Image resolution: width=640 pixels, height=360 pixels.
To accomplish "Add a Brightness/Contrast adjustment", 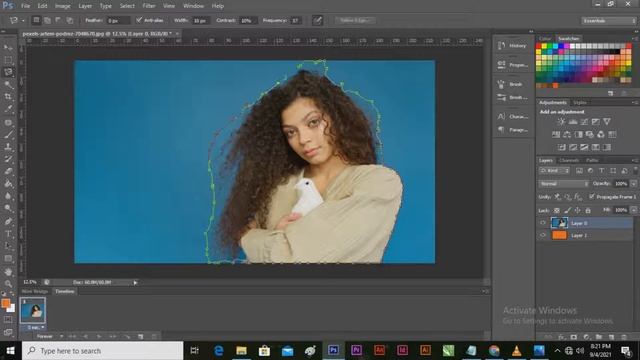I will (561, 122).
